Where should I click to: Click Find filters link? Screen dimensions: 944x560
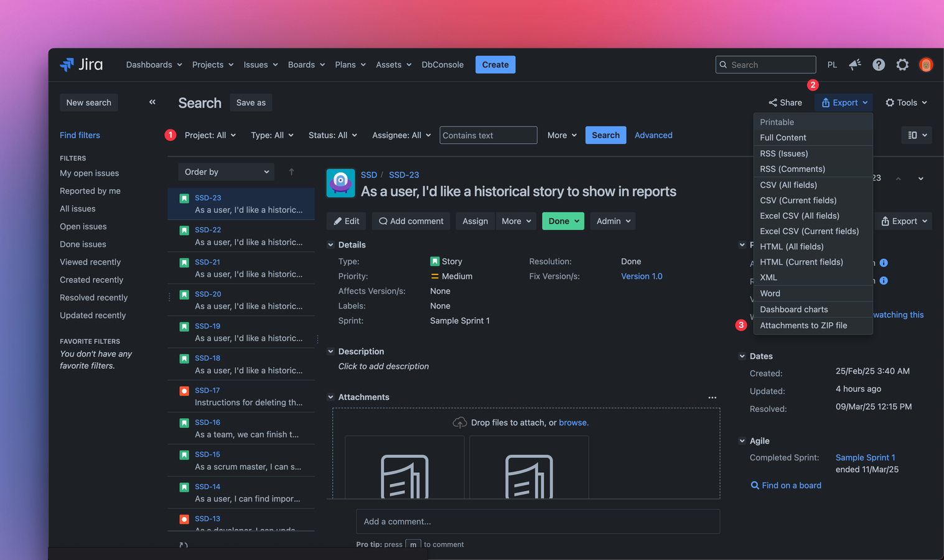pyautogui.click(x=80, y=135)
